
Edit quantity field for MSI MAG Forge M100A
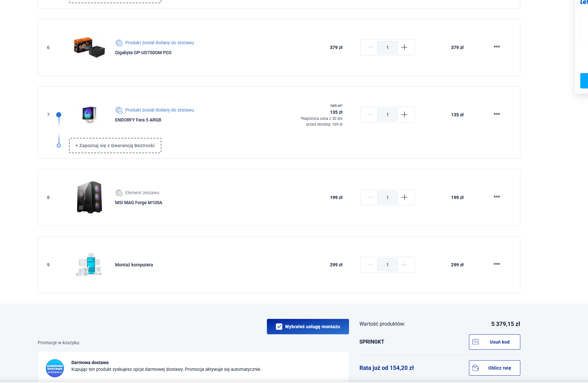click(388, 197)
